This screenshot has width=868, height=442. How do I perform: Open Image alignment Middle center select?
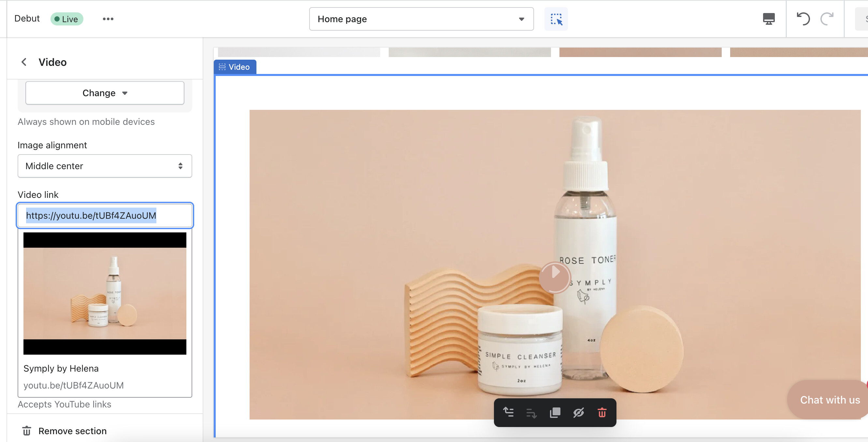105,166
